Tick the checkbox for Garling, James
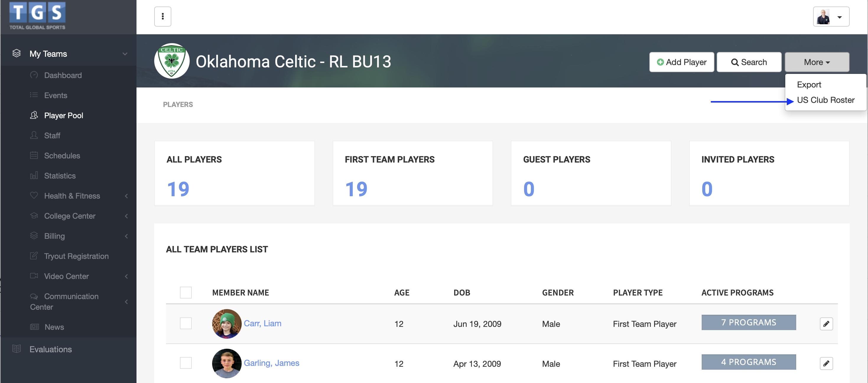868x383 pixels. 186,363
